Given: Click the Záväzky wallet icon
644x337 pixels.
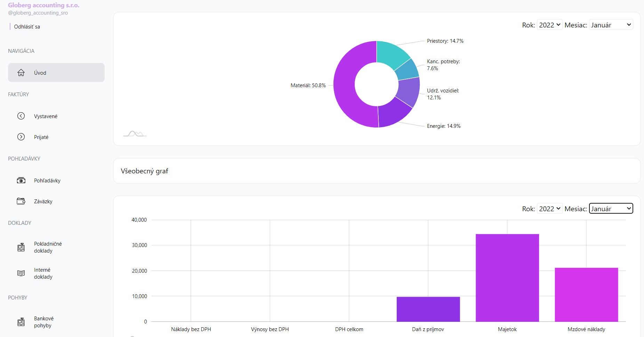Looking at the screenshot, I should pos(21,201).
